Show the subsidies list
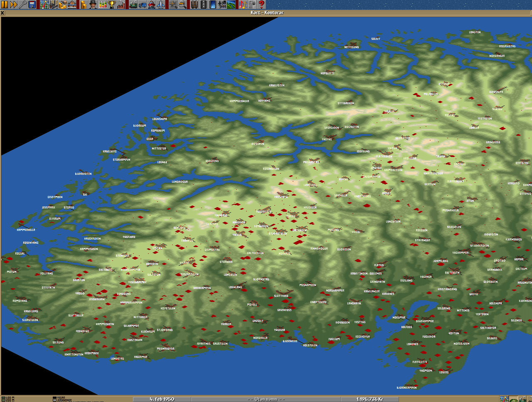 [63, 5]
